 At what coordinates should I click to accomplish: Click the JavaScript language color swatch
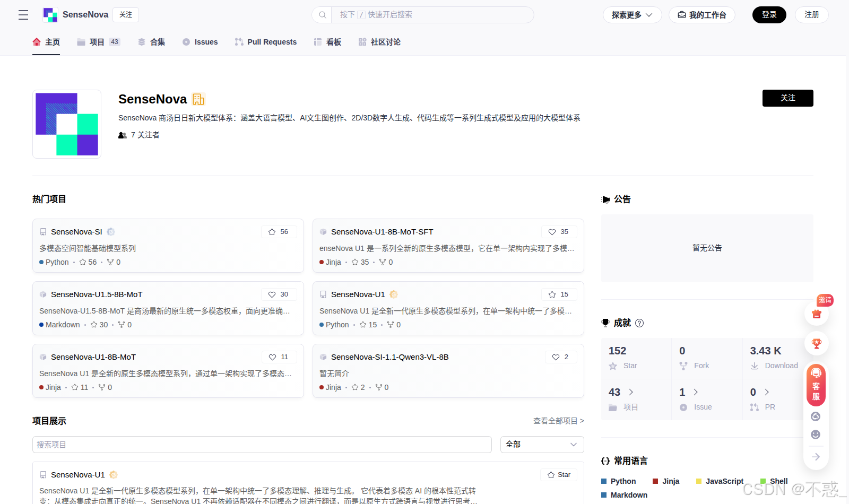point(699,481)
